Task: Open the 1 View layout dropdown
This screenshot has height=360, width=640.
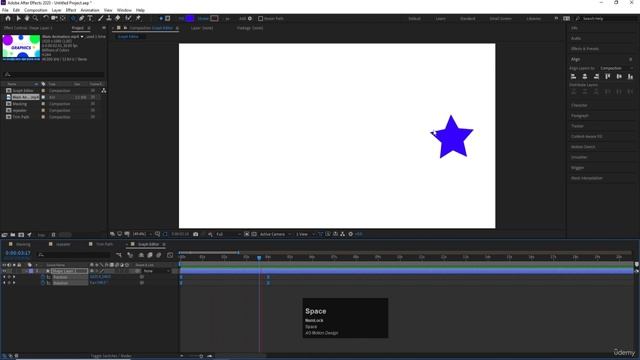Action: [x=305, y=234]
